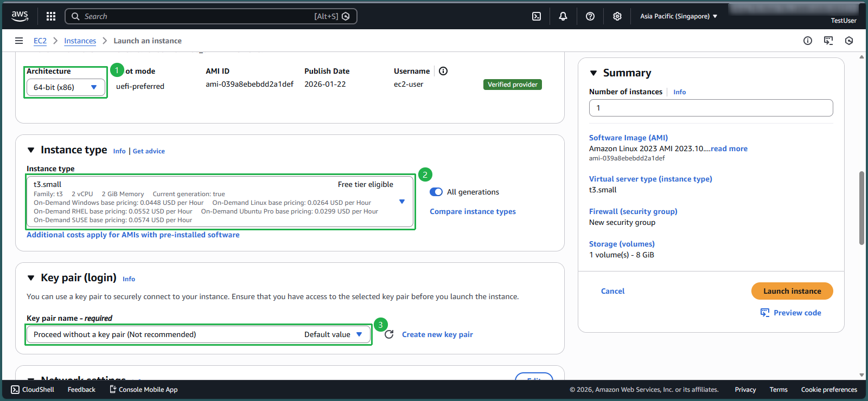Screen dimensions: 868x401
Task: Toggle the All generations switch
Action: point(436,192)
